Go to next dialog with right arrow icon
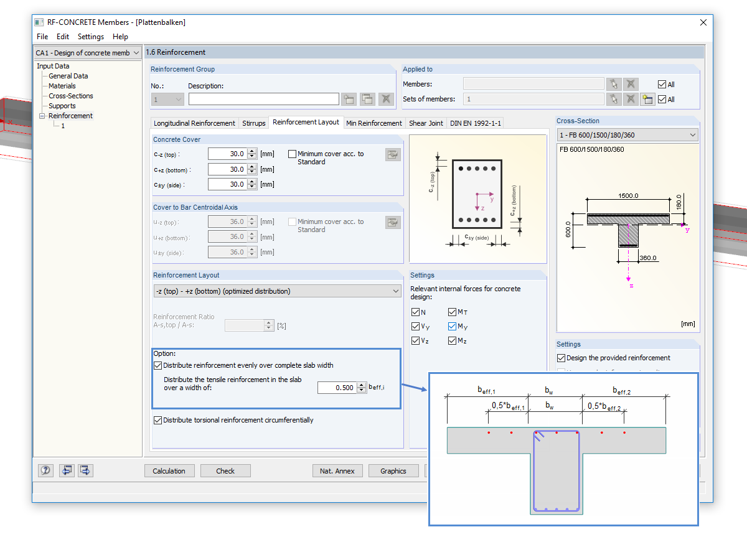747x560 pixels. pyautogui.click(x=85, y=470)
